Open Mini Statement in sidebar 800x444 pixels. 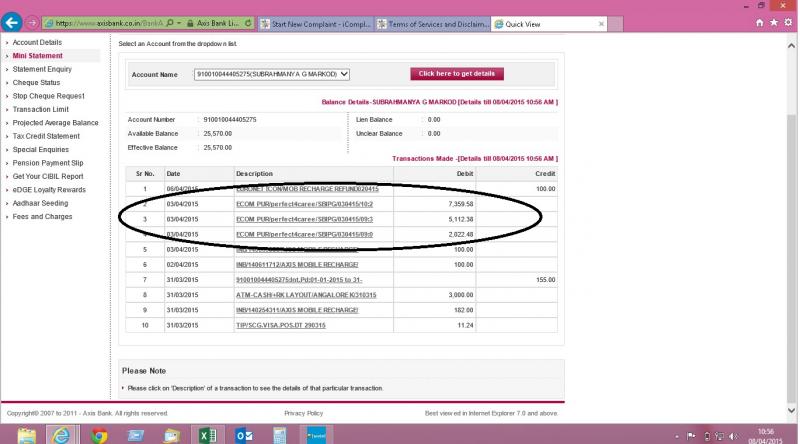tap(37, 56)
